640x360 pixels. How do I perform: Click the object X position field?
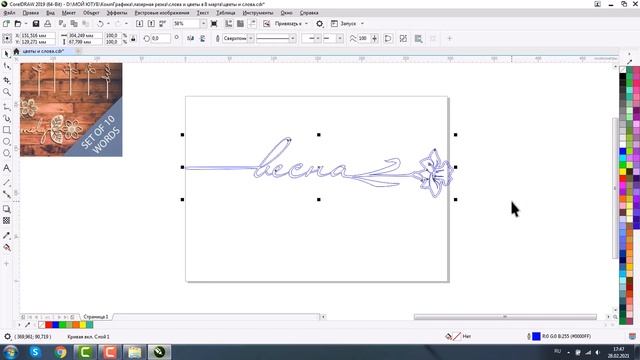click(38, 36)
